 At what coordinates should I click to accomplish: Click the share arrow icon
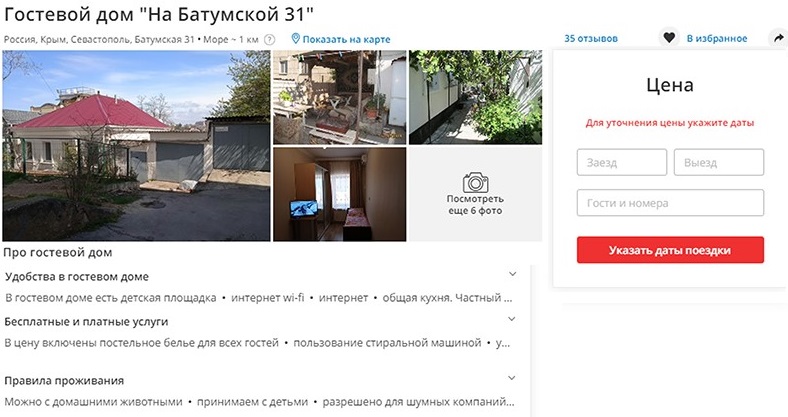pos(778,38)
